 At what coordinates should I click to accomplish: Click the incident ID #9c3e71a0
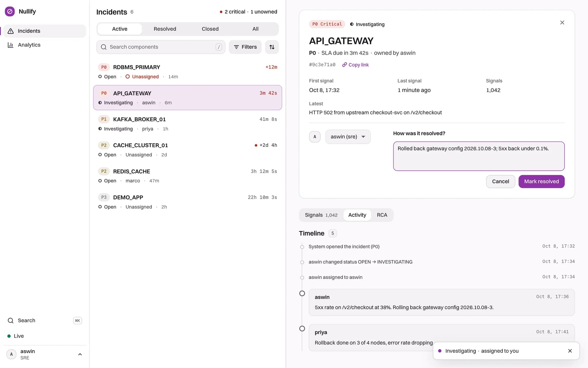tap(322, 65)
